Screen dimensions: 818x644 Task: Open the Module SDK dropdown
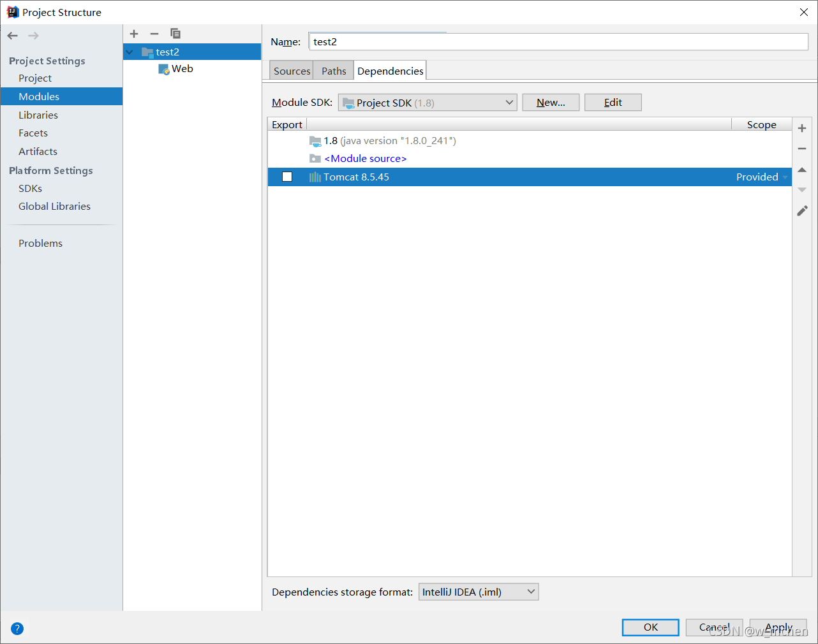coord(428,103)
